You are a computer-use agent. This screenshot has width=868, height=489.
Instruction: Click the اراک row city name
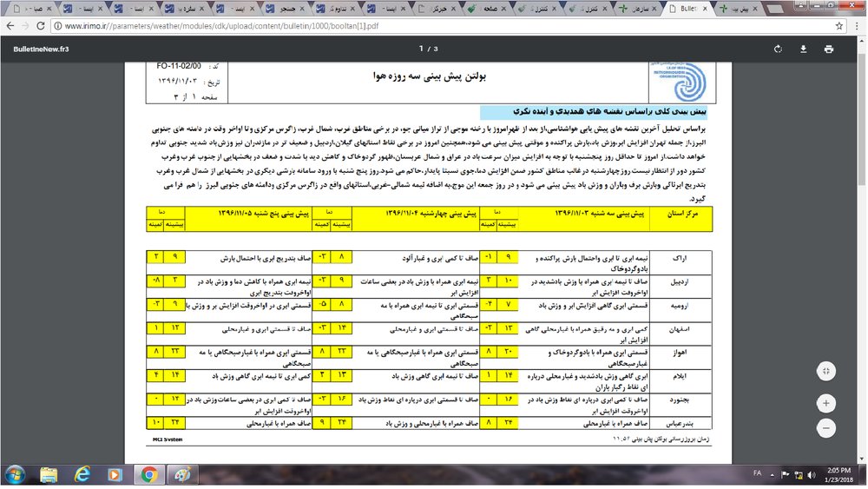(x=680, y=258)
